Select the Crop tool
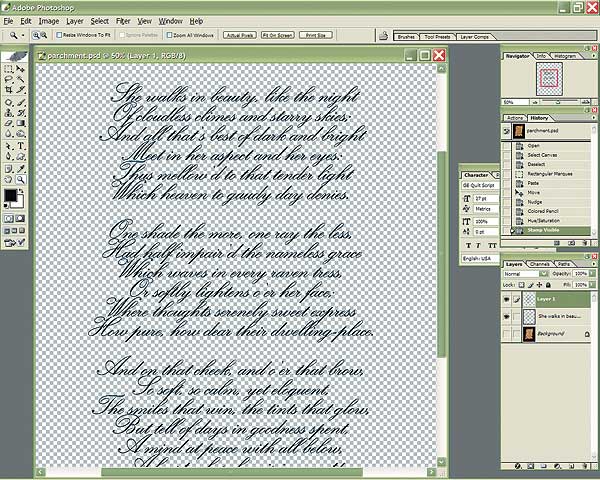This screenshot has width=600, height=480. point(8,90)
